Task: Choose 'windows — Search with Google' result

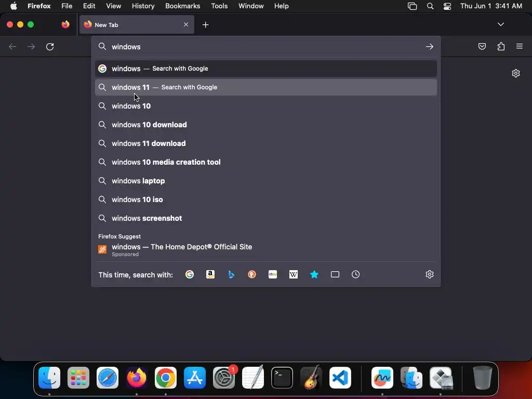Action: (265, 69)
